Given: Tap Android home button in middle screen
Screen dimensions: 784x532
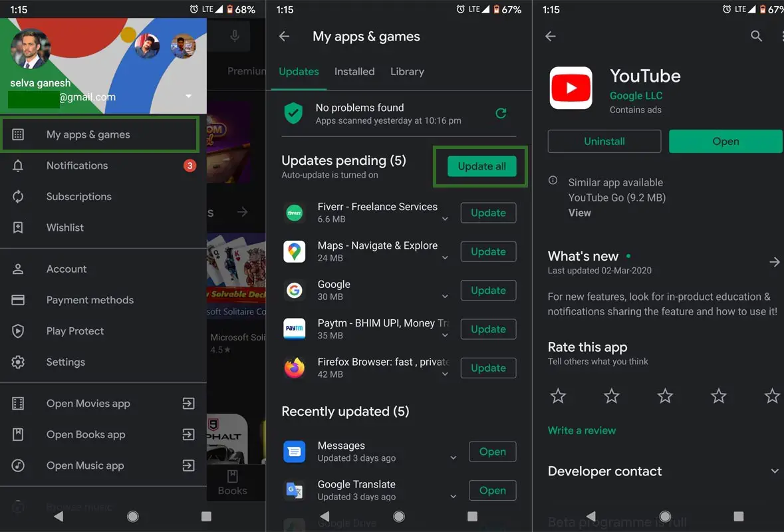Looking at the screenshot, I should coord(399,517).
